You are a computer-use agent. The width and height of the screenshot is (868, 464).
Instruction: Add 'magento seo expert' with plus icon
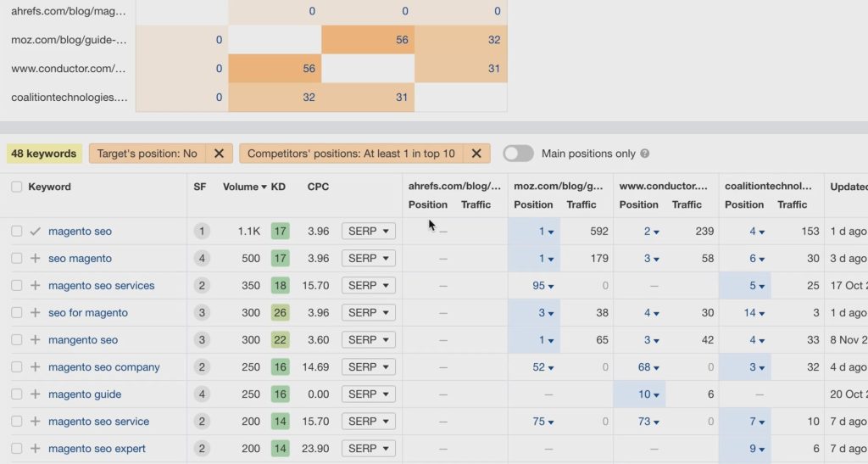[x=35, y=448]
